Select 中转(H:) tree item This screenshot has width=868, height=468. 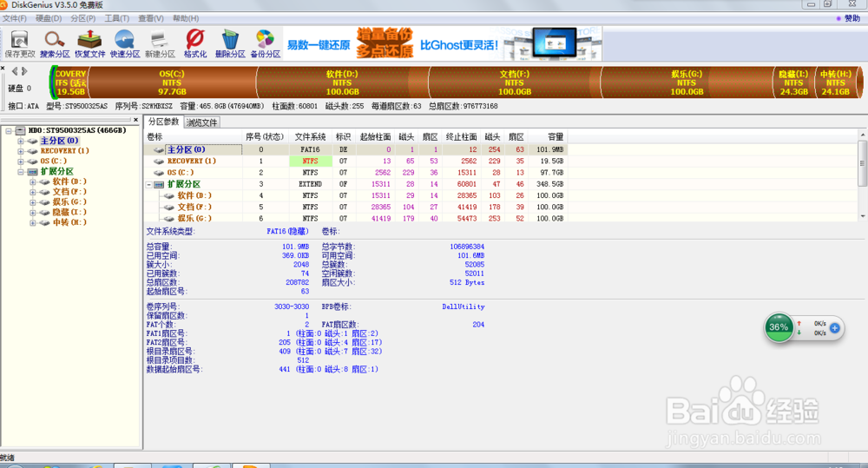pos(69,222)
